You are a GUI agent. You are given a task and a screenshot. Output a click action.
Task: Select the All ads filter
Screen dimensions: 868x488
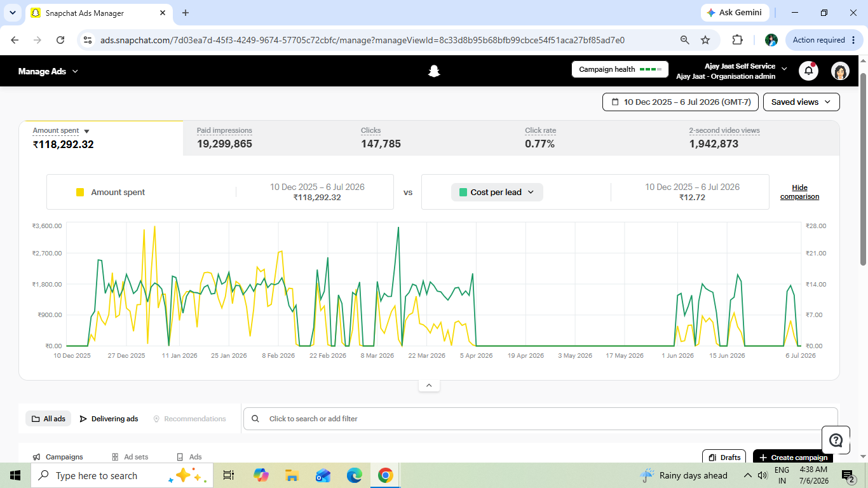(48, 419)
